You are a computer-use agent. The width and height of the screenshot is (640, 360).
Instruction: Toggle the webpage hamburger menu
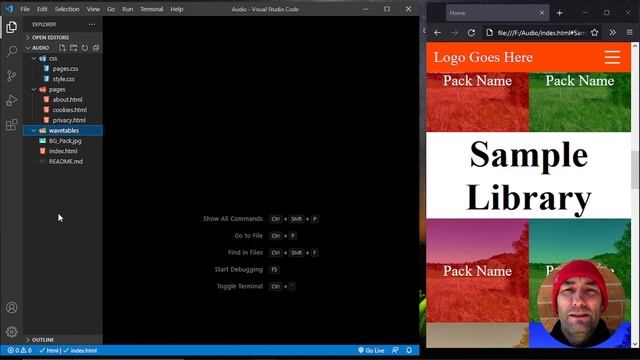coord(612,57)
